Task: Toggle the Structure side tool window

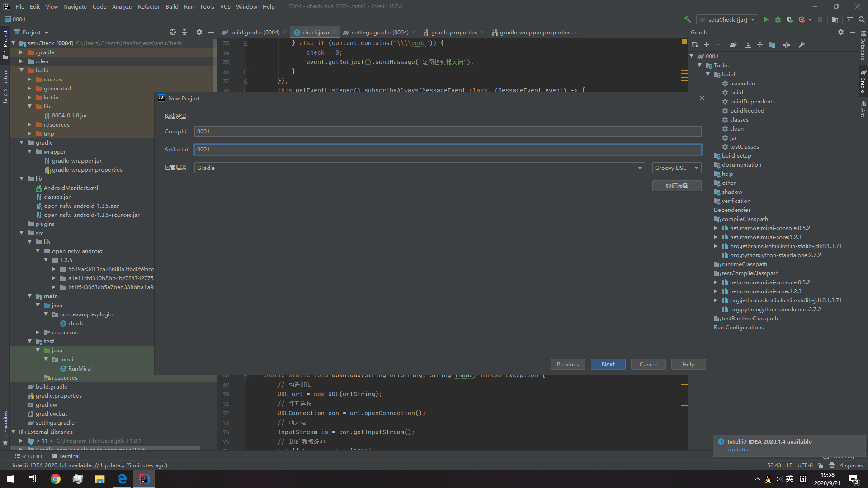Action: click(x=5, y=86)
